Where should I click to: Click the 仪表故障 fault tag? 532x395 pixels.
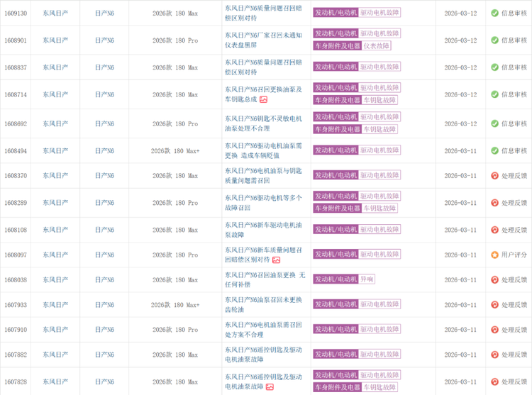click(377, 46)
